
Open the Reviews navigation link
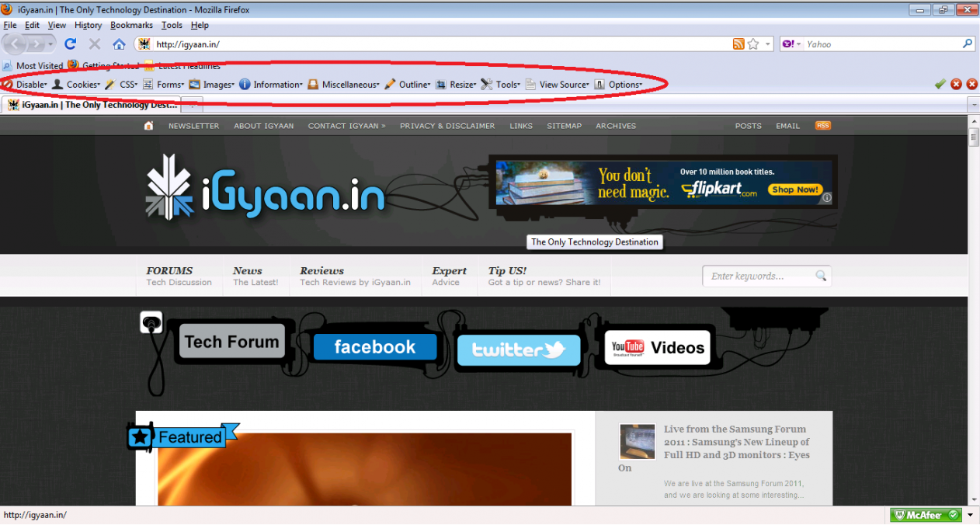[x=321, y=271]
